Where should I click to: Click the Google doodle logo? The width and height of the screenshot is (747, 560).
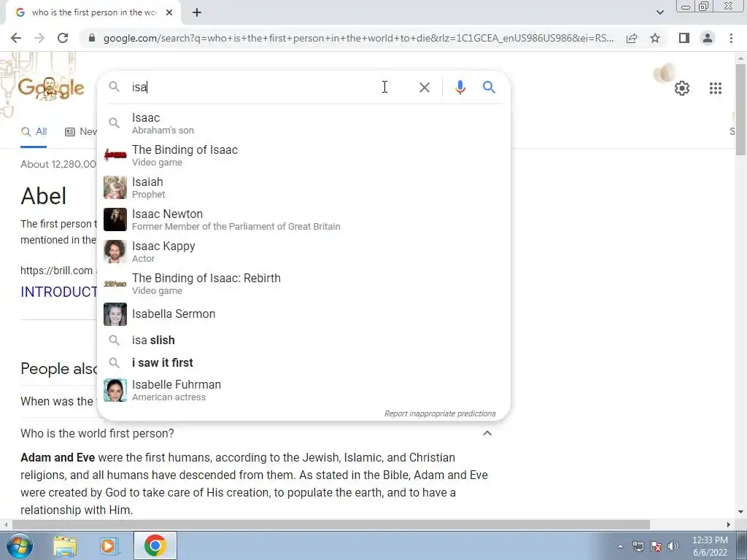pos(51,87)
